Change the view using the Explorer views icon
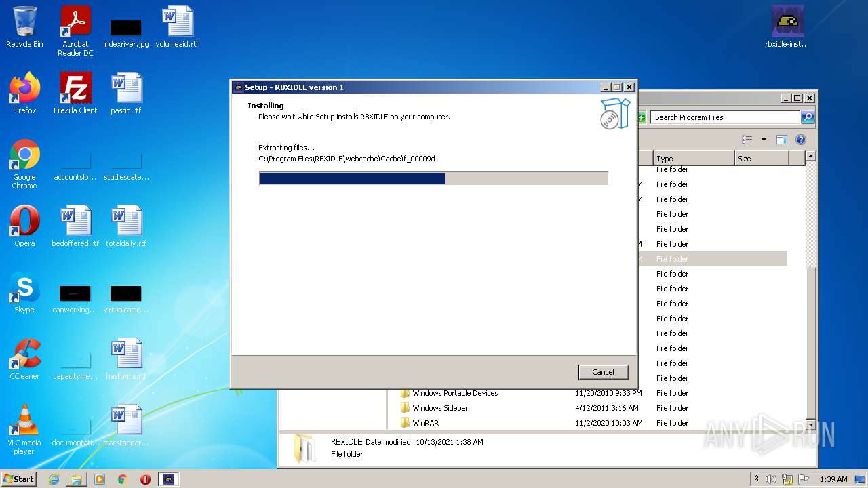 click(747, 140)
